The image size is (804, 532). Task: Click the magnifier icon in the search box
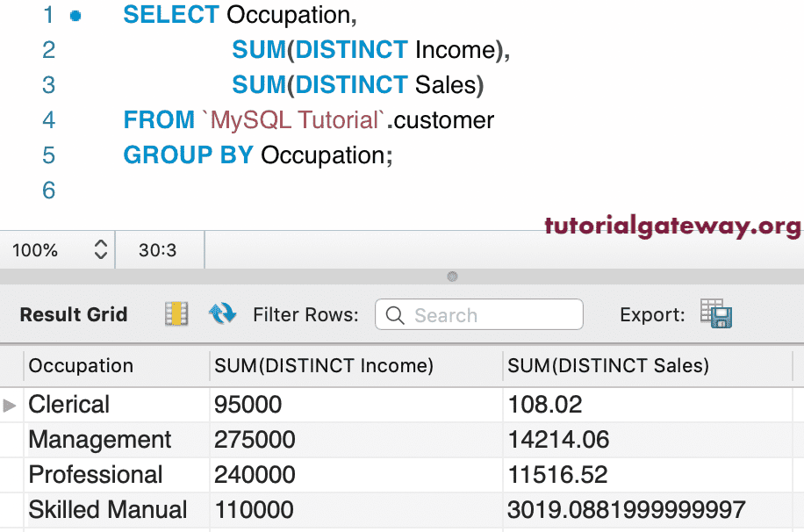tap(395, 315)
